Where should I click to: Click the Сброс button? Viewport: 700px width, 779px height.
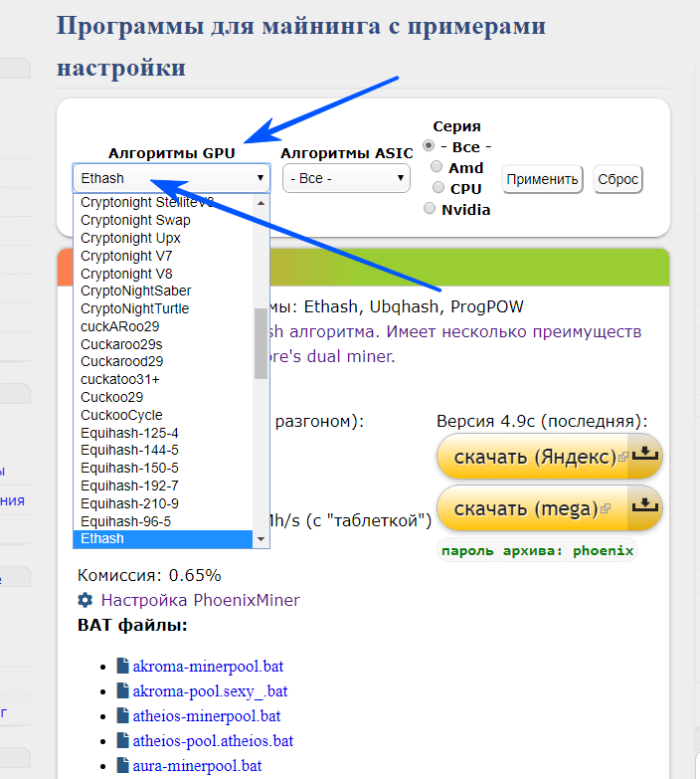pos(618,179)
